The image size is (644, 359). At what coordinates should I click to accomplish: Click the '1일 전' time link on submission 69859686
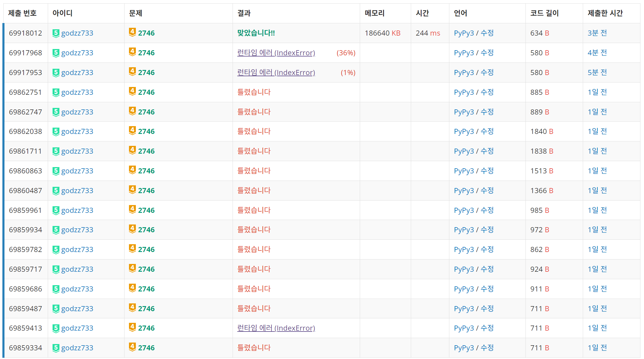[x=597, y=289]
